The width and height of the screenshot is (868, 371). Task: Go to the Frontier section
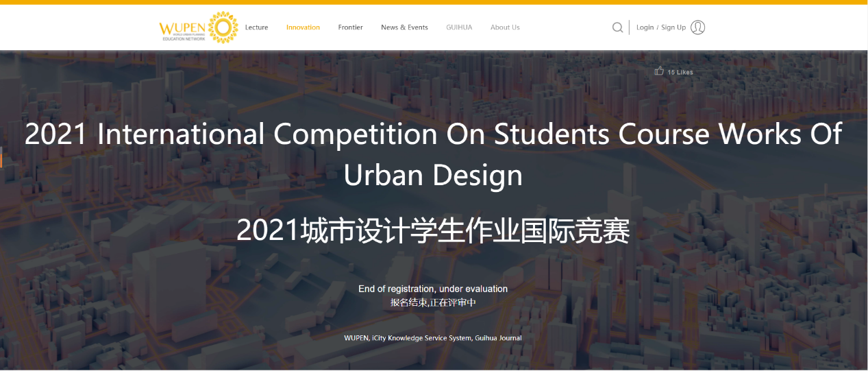tap(350, 27)
